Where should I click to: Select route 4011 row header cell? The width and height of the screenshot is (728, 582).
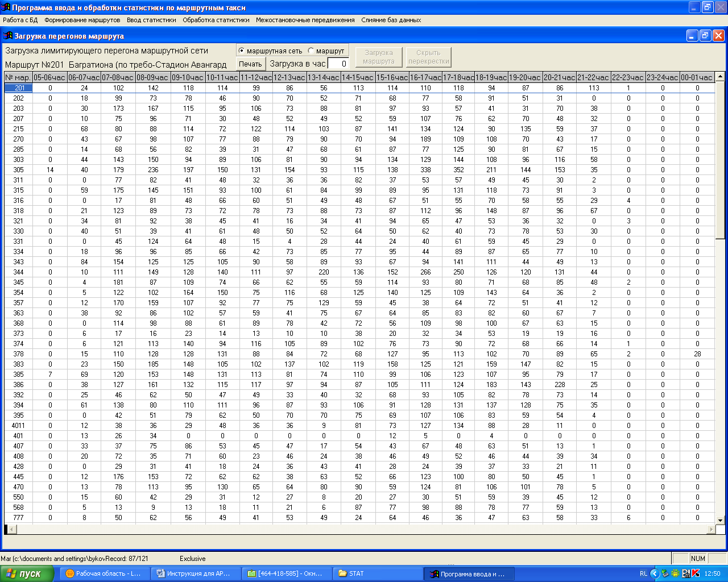click(x=18, y=426)
